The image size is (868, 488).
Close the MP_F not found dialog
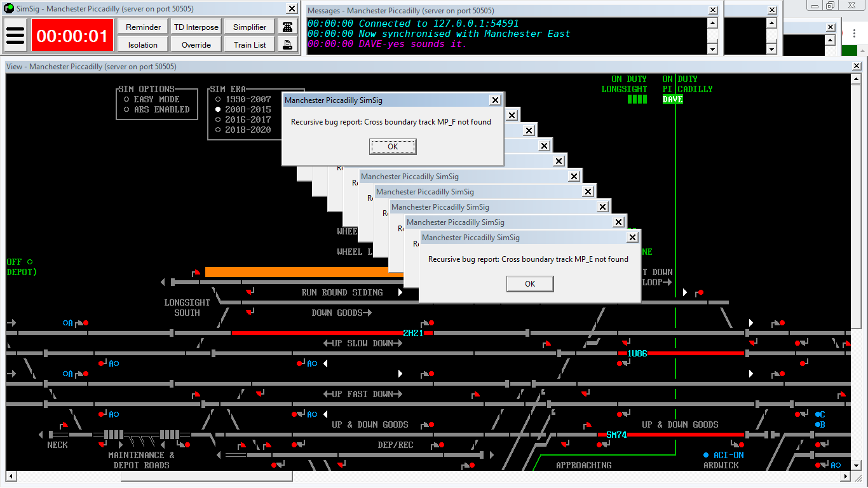pos(495,100)
